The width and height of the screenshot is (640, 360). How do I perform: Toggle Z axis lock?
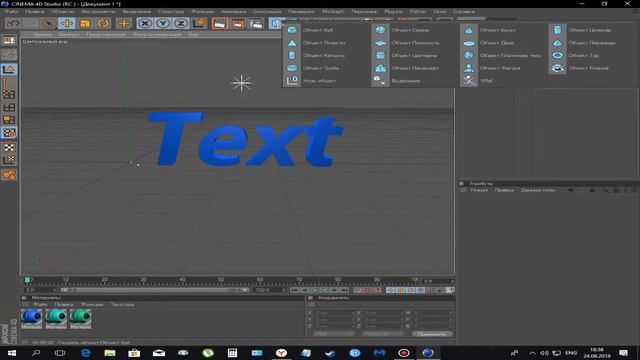point(180,23)
